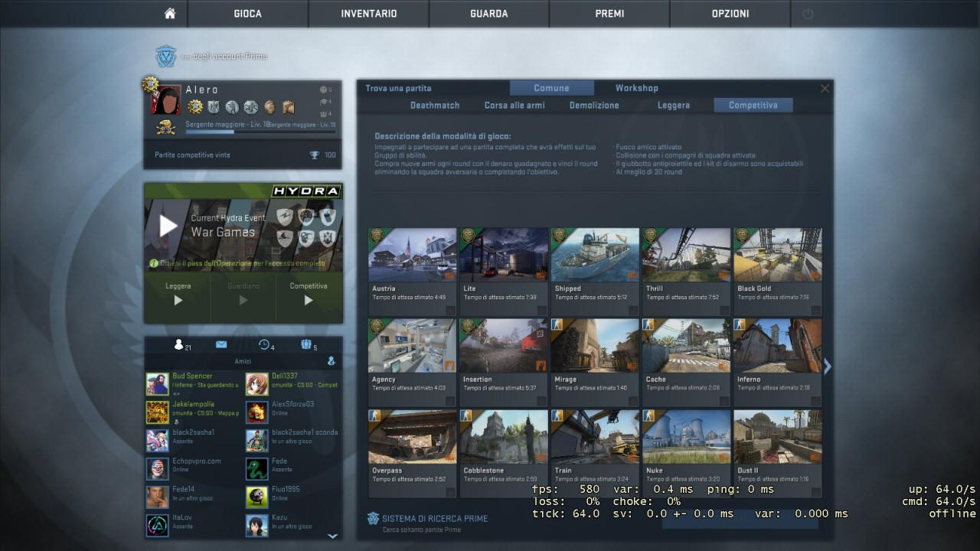Open the GUARDA menu

coord(489,14)
